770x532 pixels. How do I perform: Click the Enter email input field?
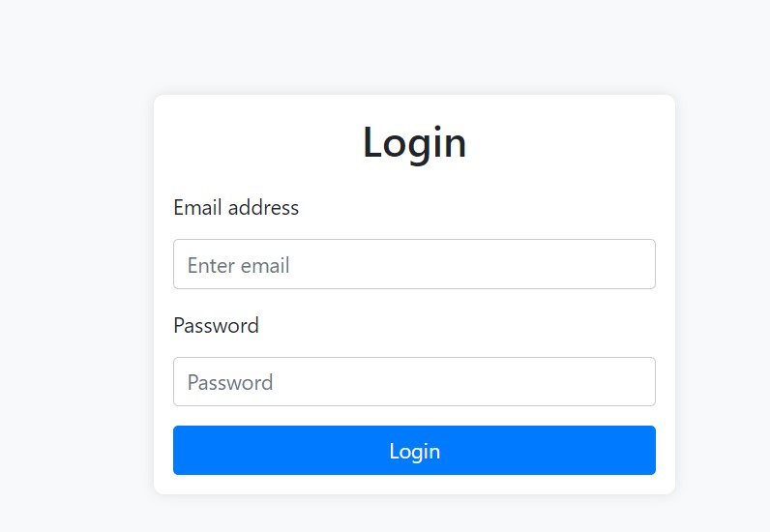(x=414, y=264)
